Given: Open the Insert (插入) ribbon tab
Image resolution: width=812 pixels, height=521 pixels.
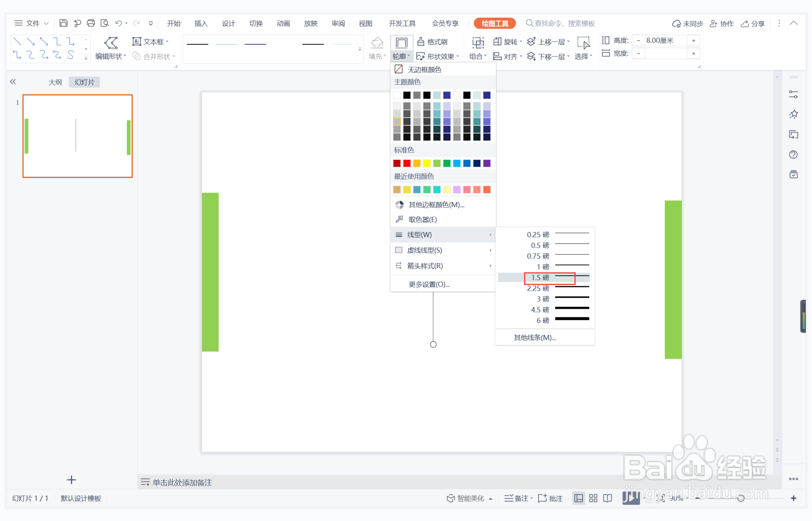Looking at the screenshot, I should [201, 23].
